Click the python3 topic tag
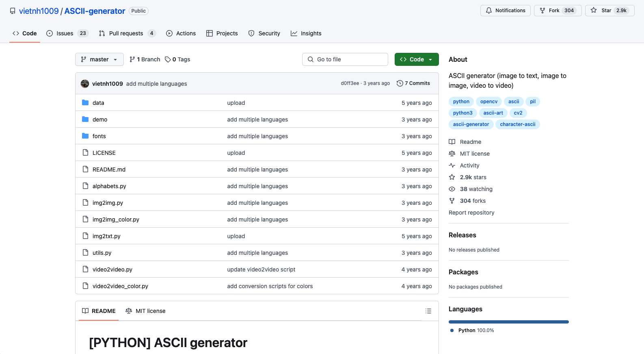The width and height of the screenshot is (644, 354). [x=463, y=113]
